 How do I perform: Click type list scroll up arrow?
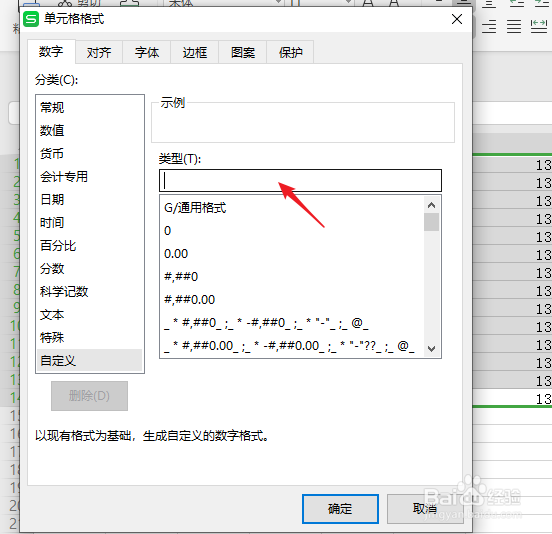tap(432, 205)
